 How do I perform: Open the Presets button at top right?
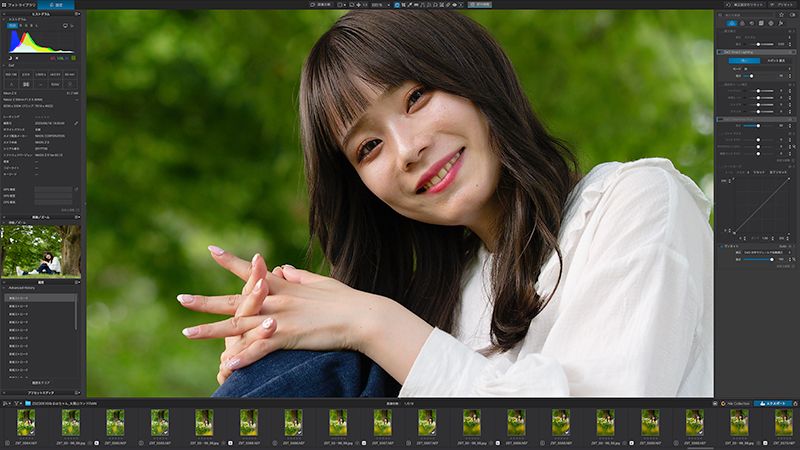point(782,5)
